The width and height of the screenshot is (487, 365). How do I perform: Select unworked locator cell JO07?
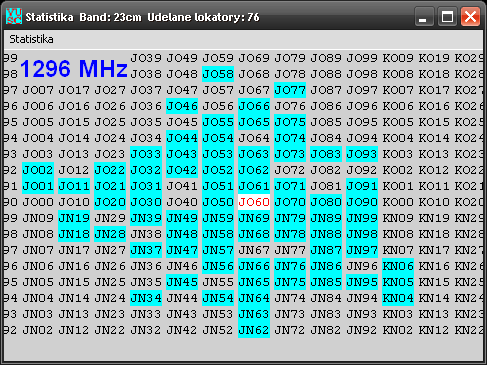coord(38,90)
